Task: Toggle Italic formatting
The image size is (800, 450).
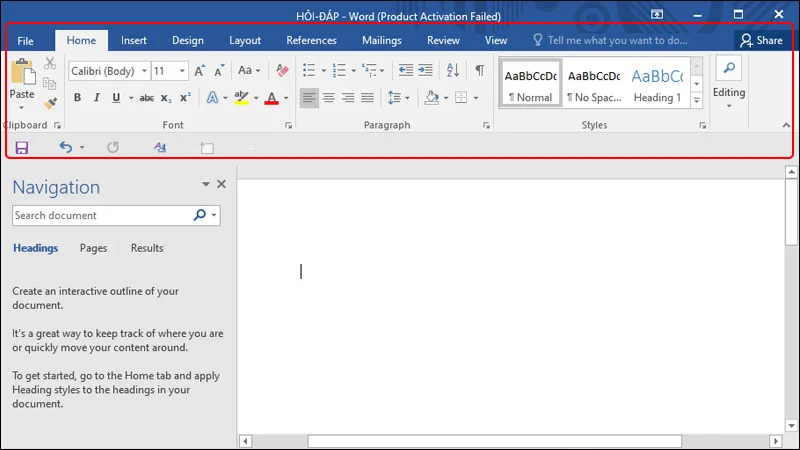Action: [x=96, y=98]
